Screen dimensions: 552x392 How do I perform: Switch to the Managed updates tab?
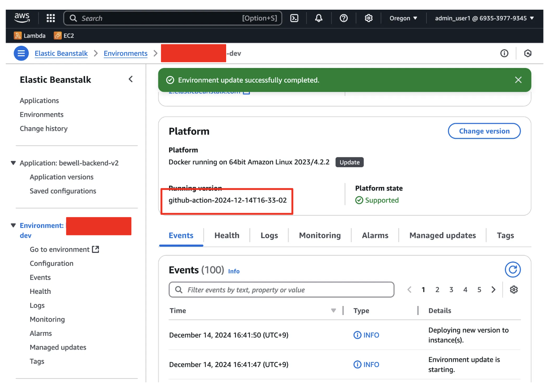pos(443,235)
